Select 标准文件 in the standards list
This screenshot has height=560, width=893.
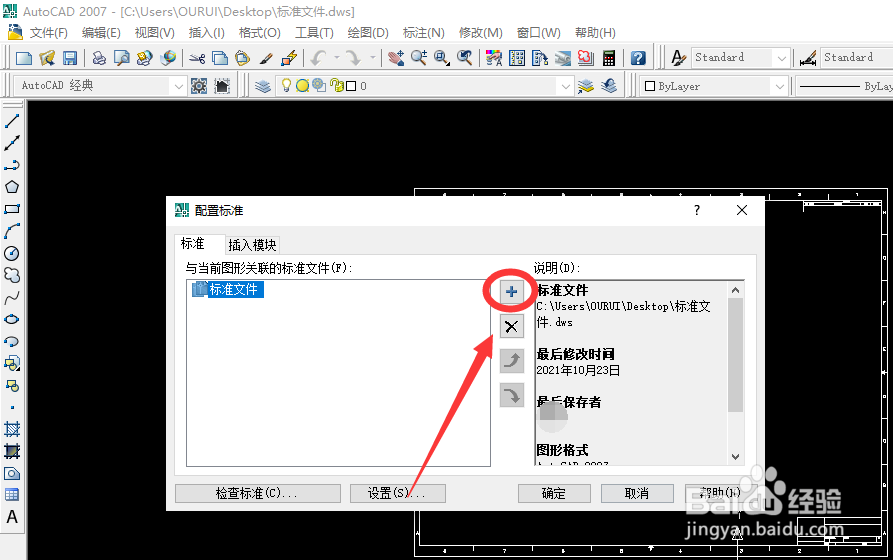228,289
